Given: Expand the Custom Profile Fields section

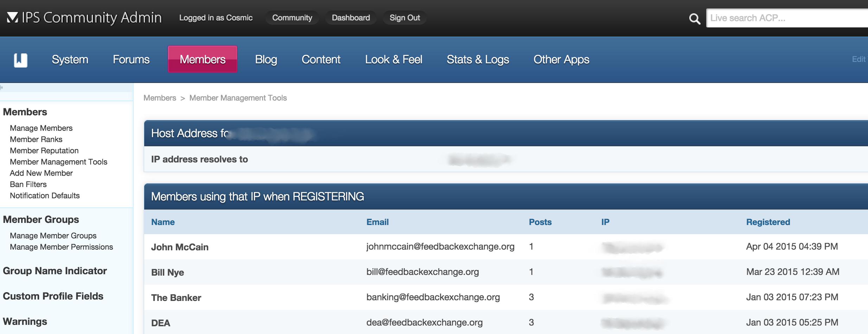Looking at the screenshot, I should [x=53, y=296].
